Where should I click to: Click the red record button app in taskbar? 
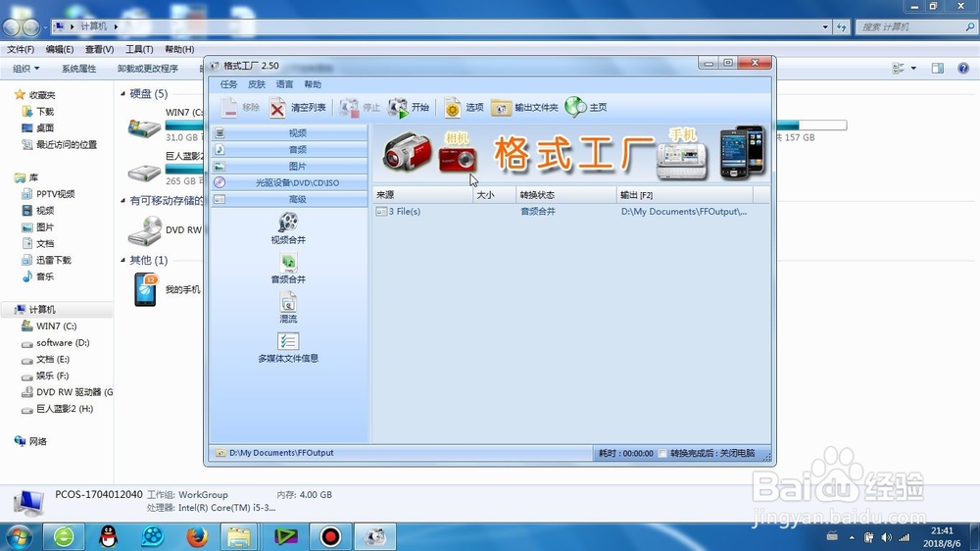(330, 536)
